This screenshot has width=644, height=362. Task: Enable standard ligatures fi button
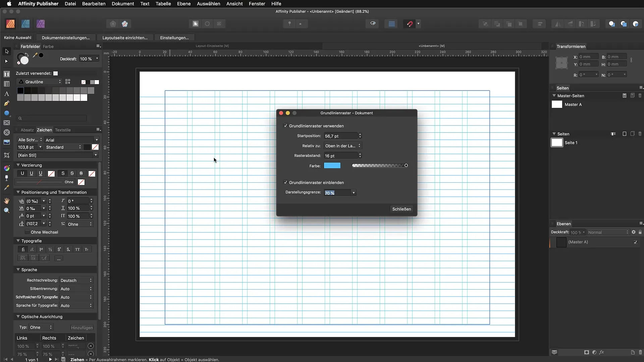click(23, 249)
